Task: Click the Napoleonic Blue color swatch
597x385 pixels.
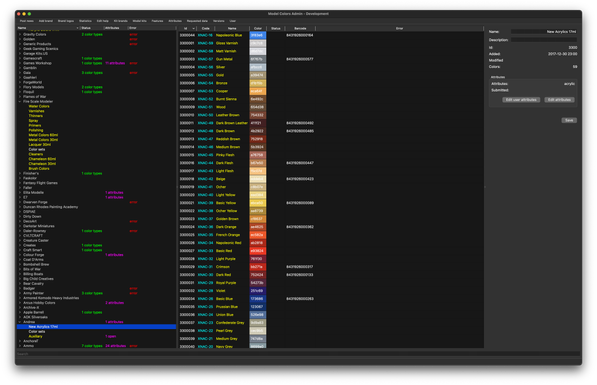Action: coord(258,35)
